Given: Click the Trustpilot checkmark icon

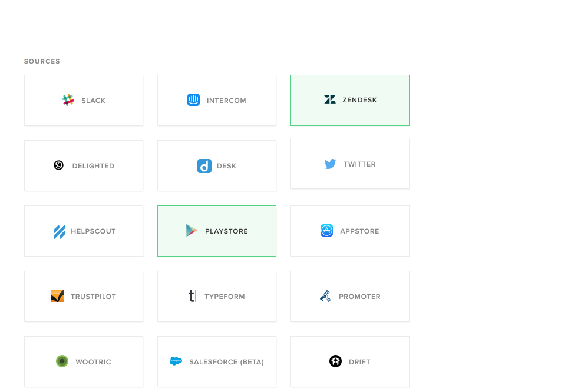Looking at the screenshot, I should (57, 295).
